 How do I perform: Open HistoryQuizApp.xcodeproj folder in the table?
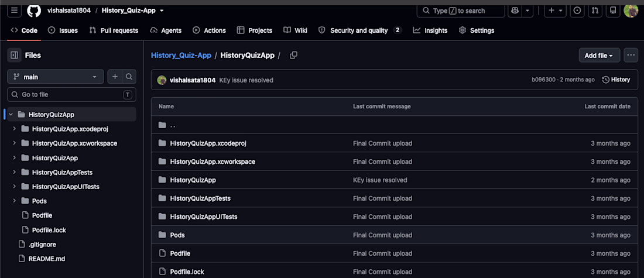coord(208,143)
